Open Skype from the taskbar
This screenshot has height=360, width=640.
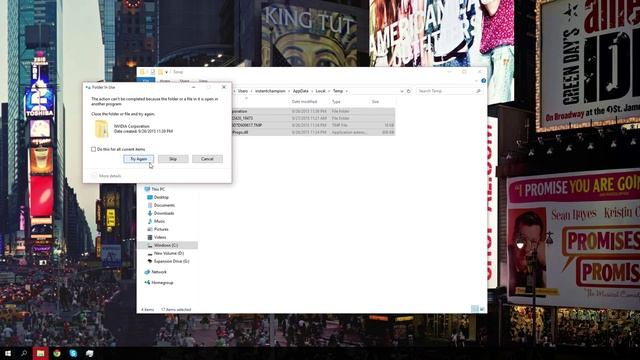point(73,353)
